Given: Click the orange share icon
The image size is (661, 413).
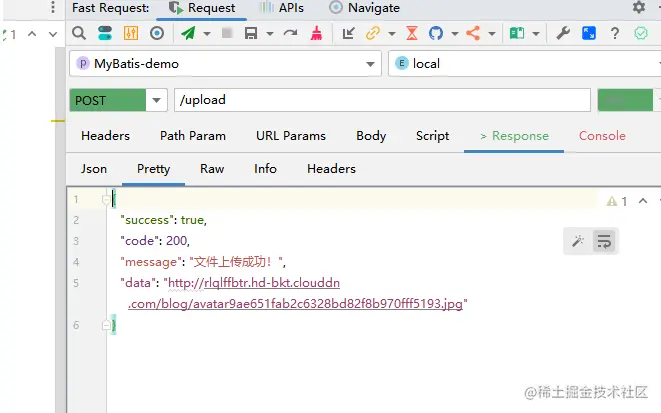Looking at the screenshot, I should point(473,33).
